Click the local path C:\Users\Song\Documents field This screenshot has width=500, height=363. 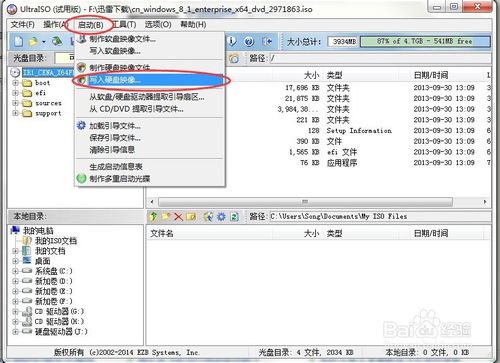pos(380,217)
